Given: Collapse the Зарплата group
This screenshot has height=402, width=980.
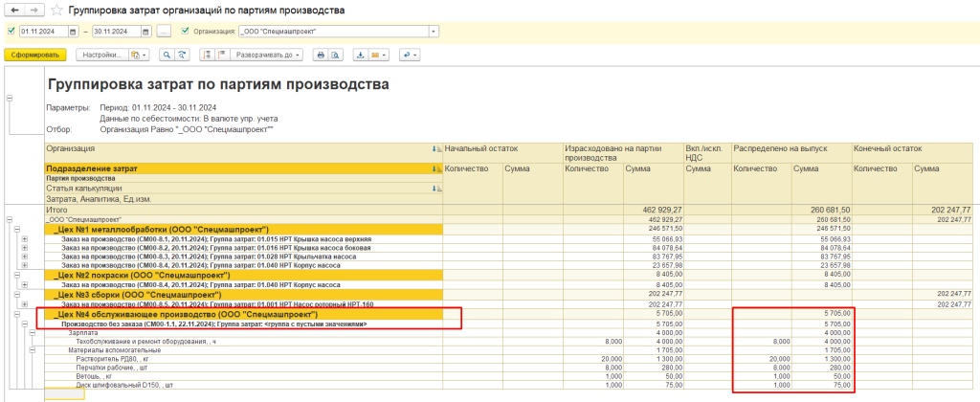Looking at the screenshot, I should 33,332.
